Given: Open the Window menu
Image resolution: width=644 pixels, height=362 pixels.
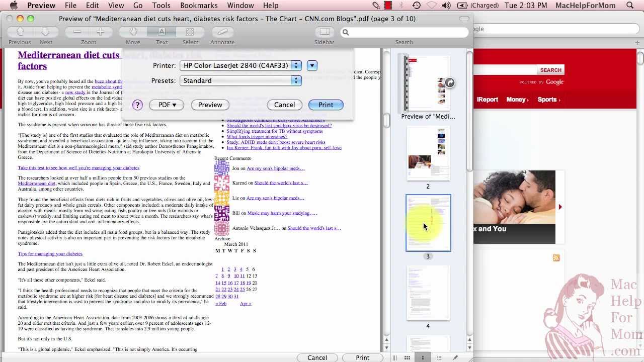Looking at the screenshot, I should pyautogui.click(x=240, y=6).
